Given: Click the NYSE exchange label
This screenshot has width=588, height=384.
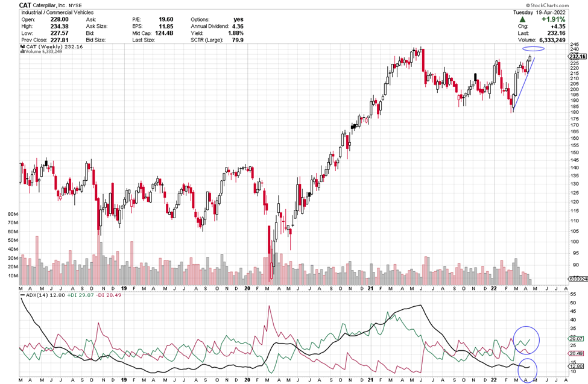Looking at the screenshot, I should tap(75, 5).
